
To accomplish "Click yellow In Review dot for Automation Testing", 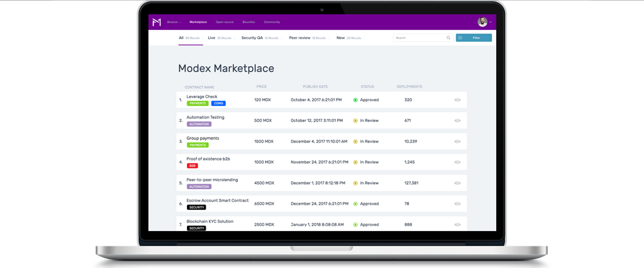I will click(355, 120).
